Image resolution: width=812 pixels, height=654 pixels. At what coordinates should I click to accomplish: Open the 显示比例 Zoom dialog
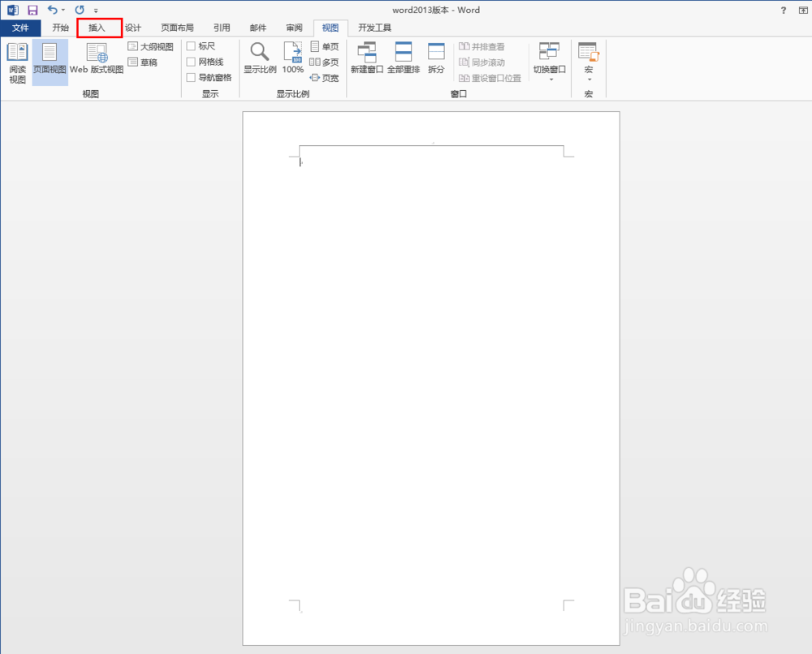[x=260, y=58]
